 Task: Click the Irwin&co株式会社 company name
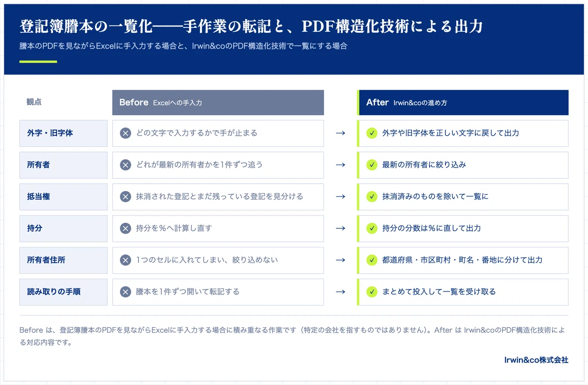pos(537,360)
